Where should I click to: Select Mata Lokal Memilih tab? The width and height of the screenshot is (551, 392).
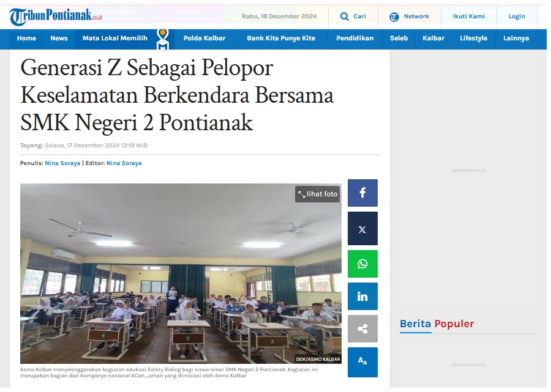(x=115, y=39)
